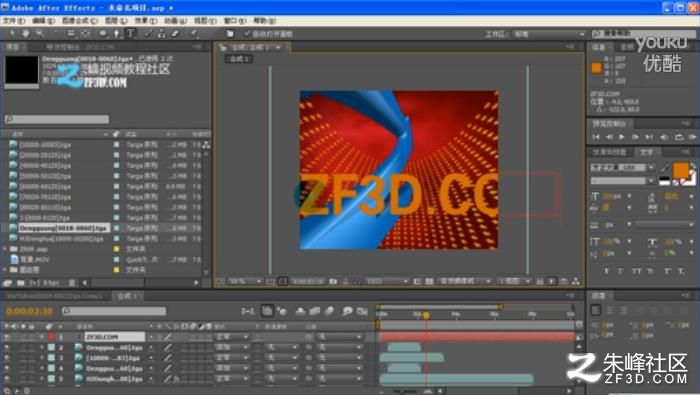
Task: Open the font family dropdown in Character panel
Action: [622, 168]
